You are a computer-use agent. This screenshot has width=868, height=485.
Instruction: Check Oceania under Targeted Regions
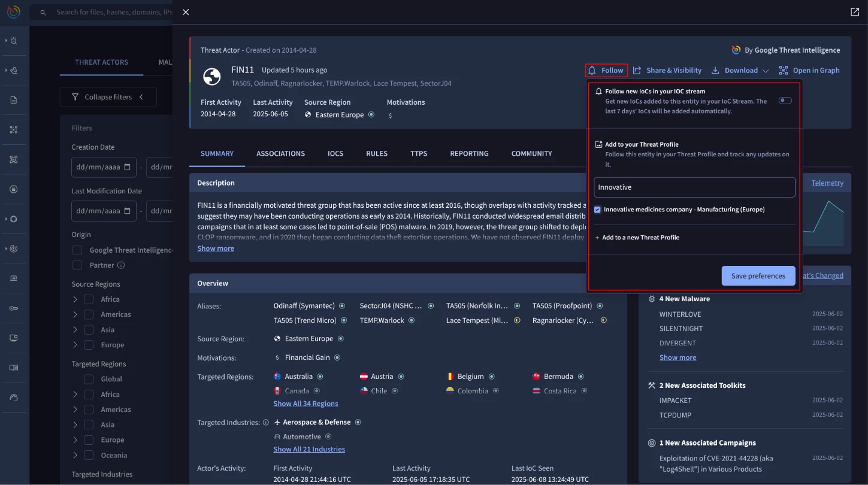(89, 455)
